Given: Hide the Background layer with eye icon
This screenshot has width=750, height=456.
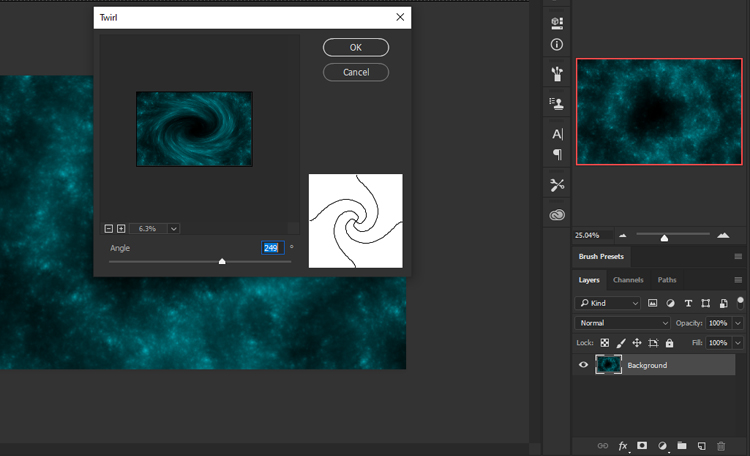Looking at the screenshot, I should point(584,365).
